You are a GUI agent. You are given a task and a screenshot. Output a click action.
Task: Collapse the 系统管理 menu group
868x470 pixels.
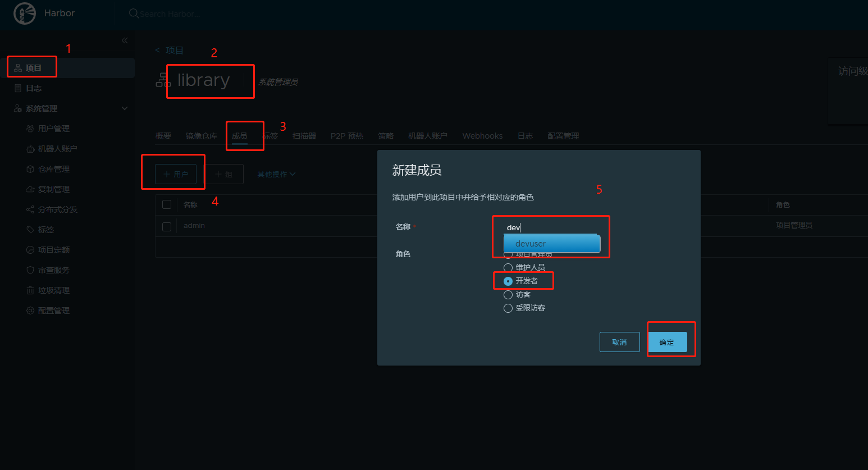coord(124,108)
